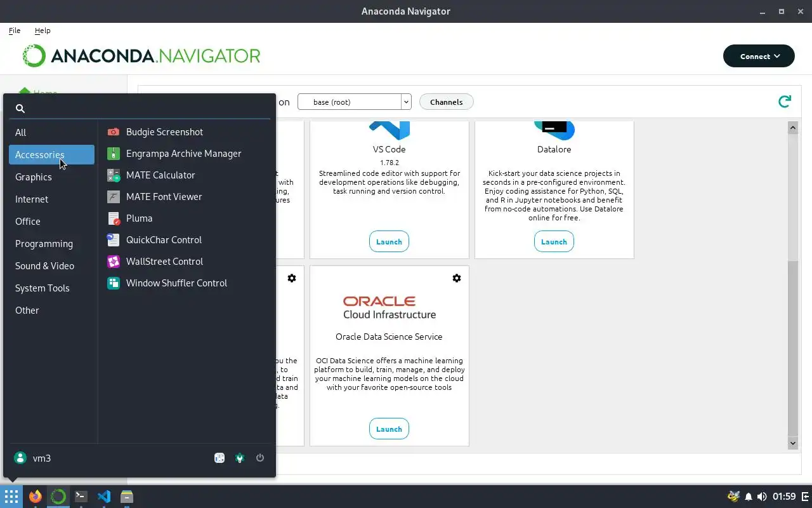Open system settings icon beside power button
Image resolution: width=812 pixels, height=508 pixels.
pos(240,458)
